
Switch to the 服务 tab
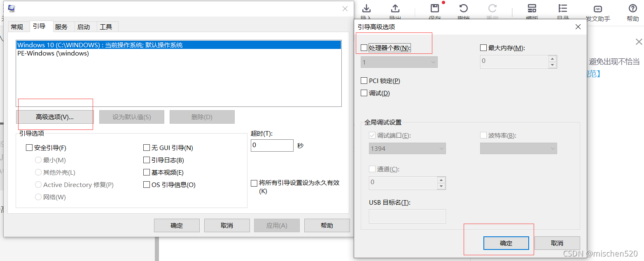62,27
